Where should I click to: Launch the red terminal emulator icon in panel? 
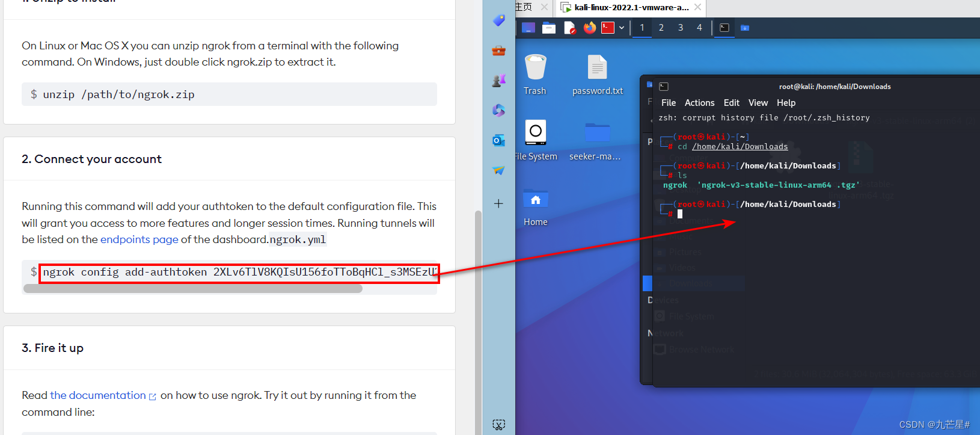point(608,28)
